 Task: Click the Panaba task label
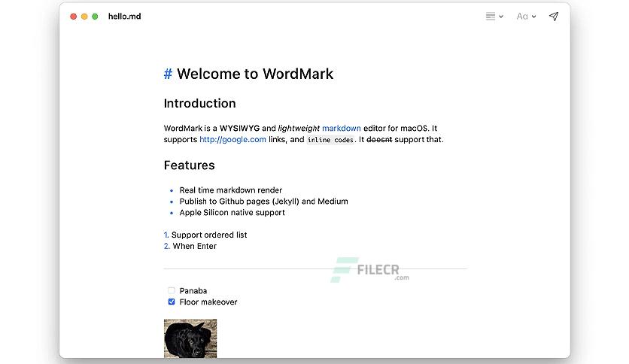tap(193, 290)
